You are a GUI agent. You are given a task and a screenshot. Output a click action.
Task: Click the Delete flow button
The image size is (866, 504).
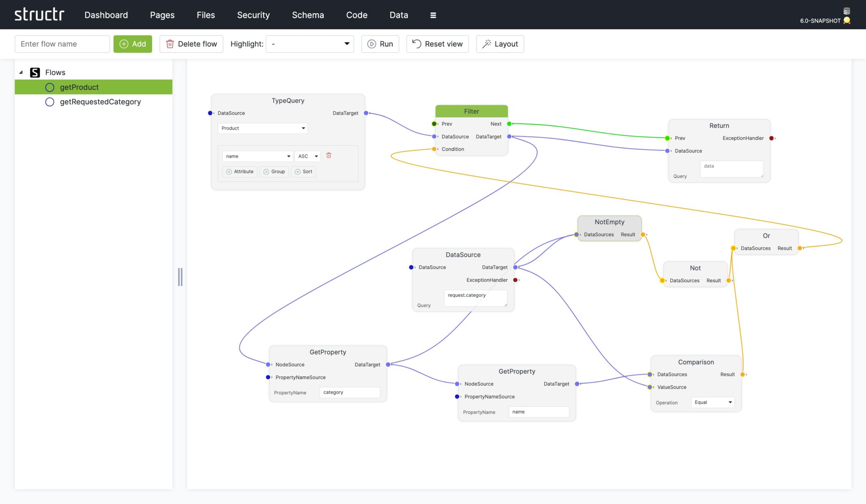tap(191, 44)
